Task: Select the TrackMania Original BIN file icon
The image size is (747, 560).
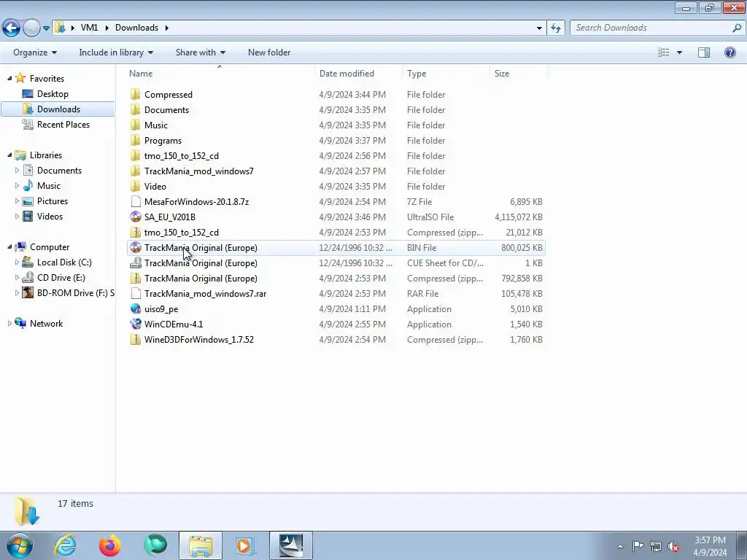Action: tap(135, 247)
